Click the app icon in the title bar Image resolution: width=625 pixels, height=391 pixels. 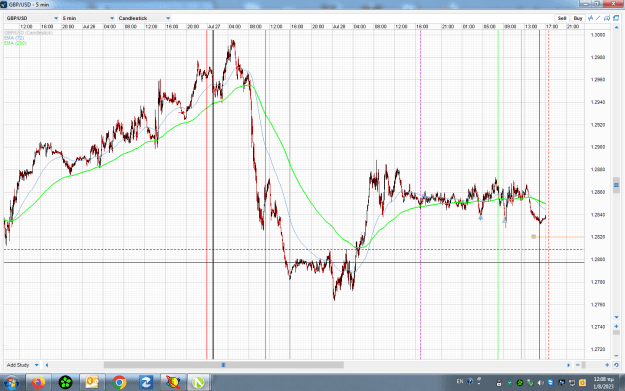pos(4,4)
